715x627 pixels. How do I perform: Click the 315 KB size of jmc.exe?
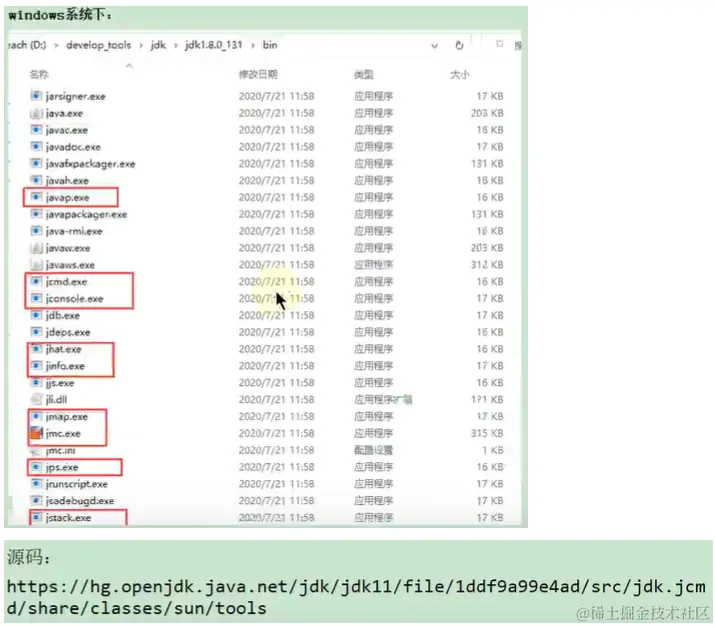487,433
